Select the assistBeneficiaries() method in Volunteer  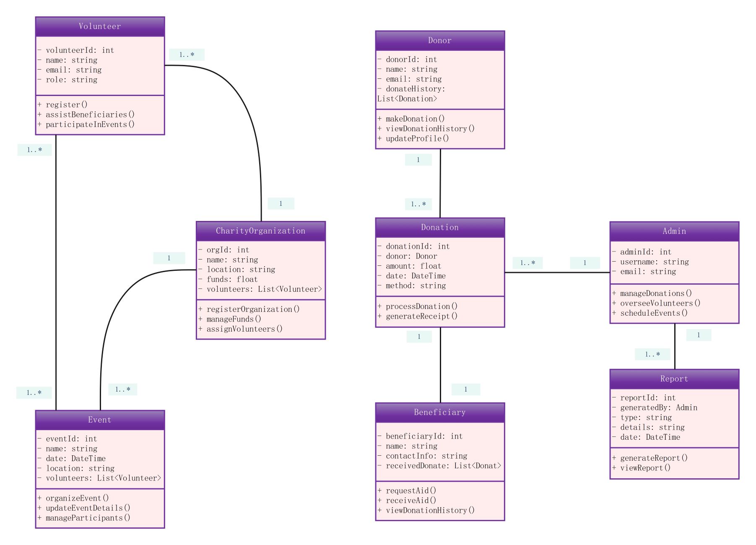[90, 114]
